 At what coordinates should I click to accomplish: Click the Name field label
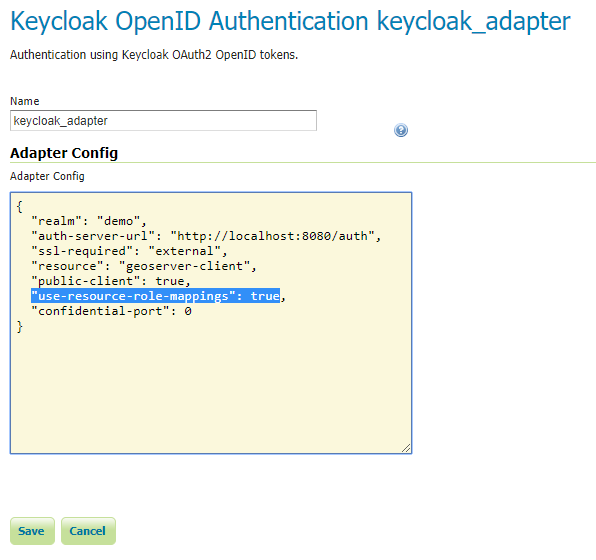point(25,101)
